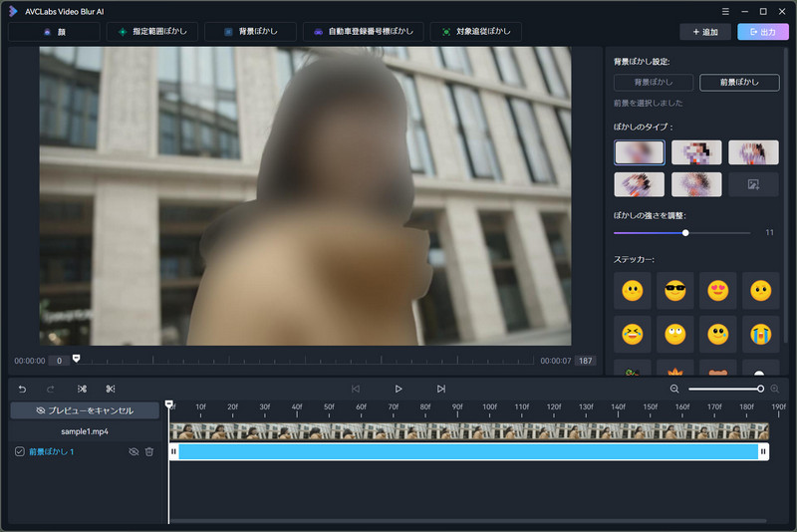
Task: Click the split clip icon
Action: (82, 390)
